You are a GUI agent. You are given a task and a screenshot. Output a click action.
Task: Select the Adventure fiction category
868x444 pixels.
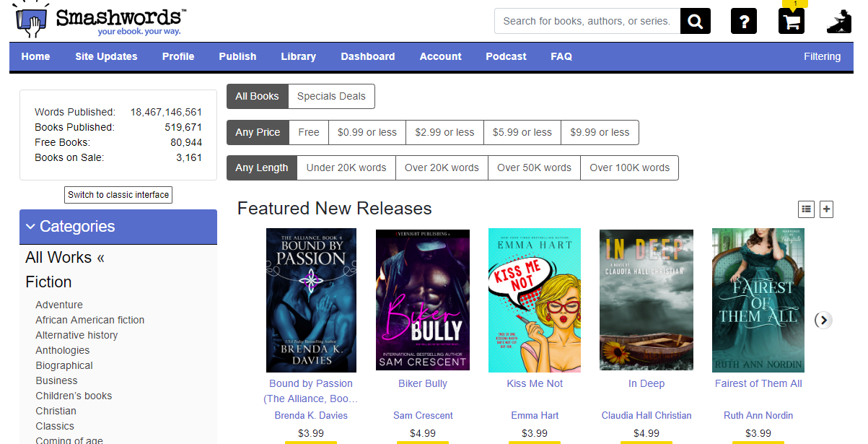[x=58, y=305]
